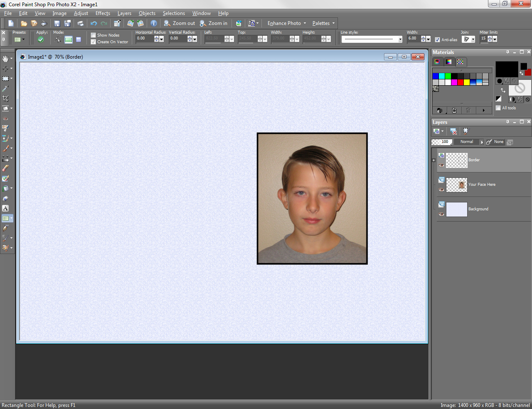Image resolution: width=532 pixels, height=409 pixels.
Task: Expand the Border layer group
Action: click(x=434, y=160)
